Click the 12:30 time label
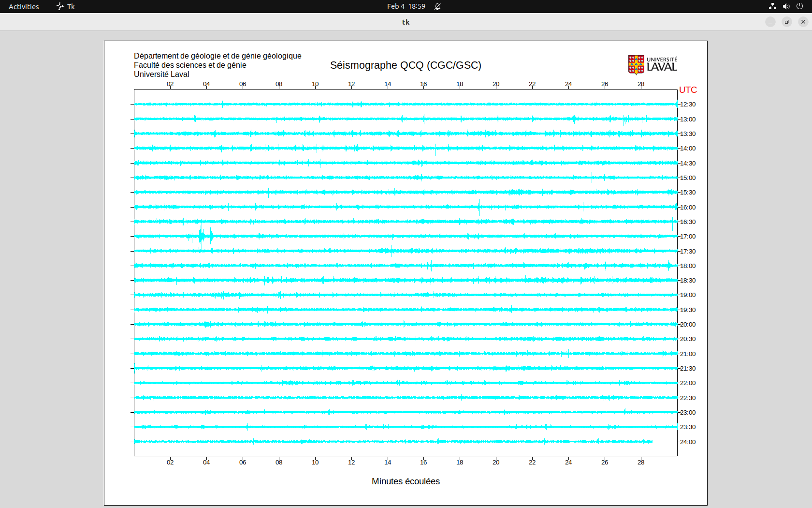 click(688, 105)
